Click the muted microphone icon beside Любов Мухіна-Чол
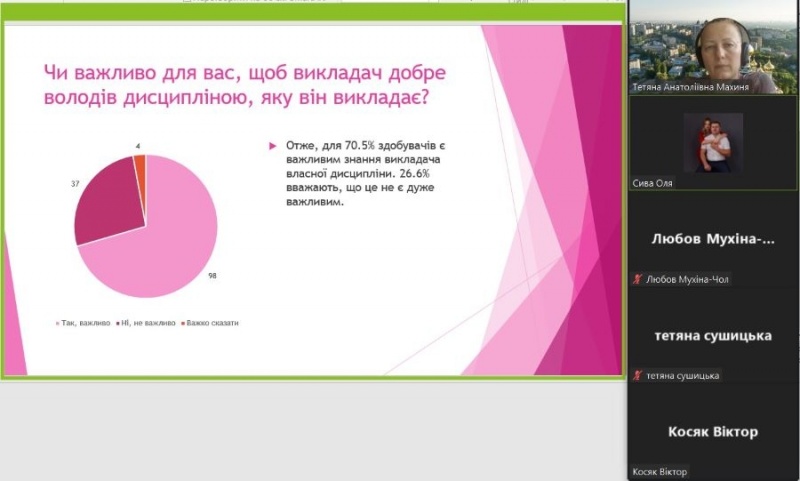This screenshot has width=800, height=481. (x=637, y=279)
